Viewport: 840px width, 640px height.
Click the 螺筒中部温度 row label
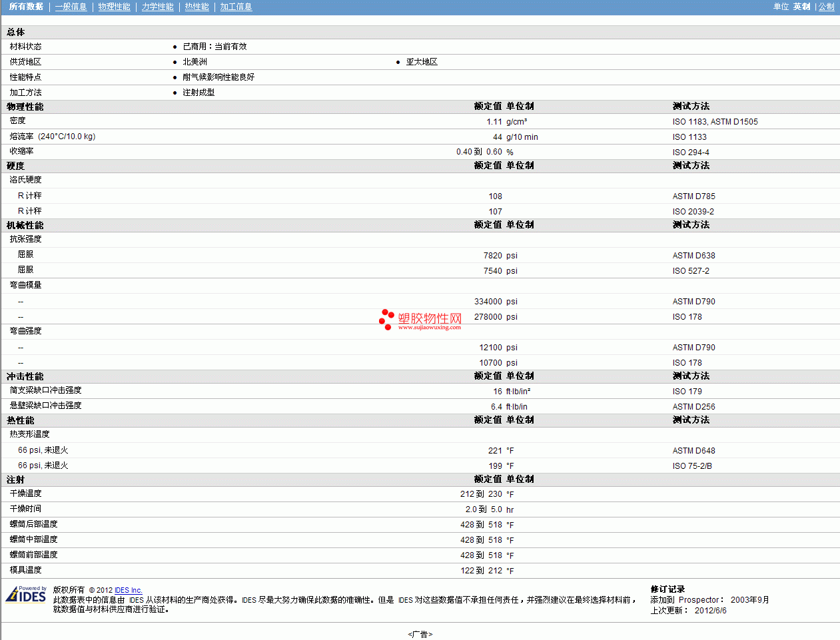[34, 539]
